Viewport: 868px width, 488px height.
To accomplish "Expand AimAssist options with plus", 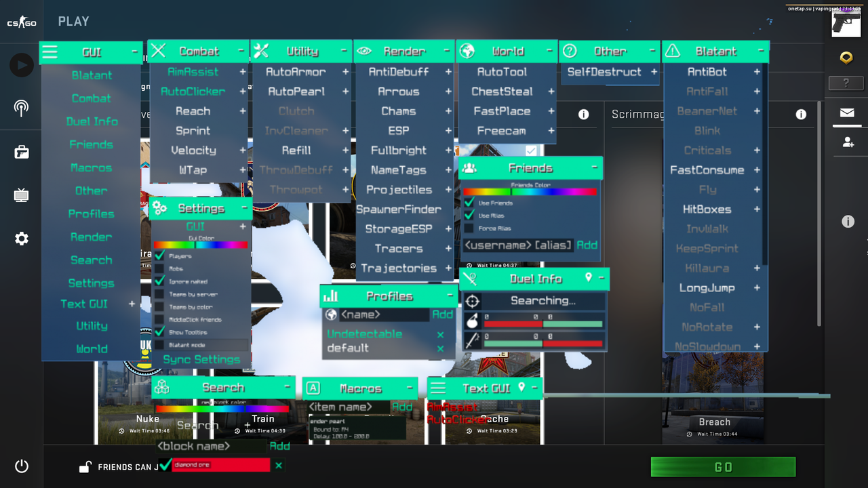I will (243, 72).
